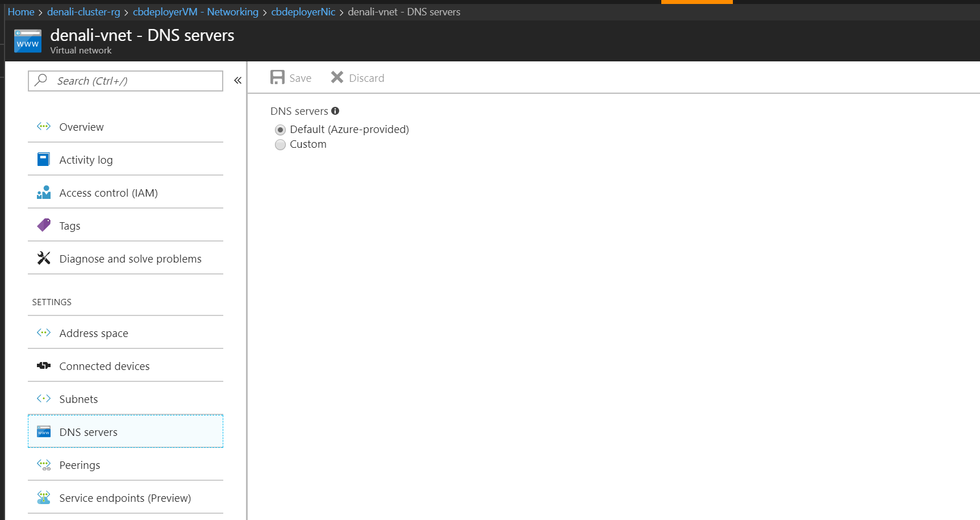The image size is (980, 520).
Task: Focus the Search (Ctrl+/) field
Action: point(126,81)
